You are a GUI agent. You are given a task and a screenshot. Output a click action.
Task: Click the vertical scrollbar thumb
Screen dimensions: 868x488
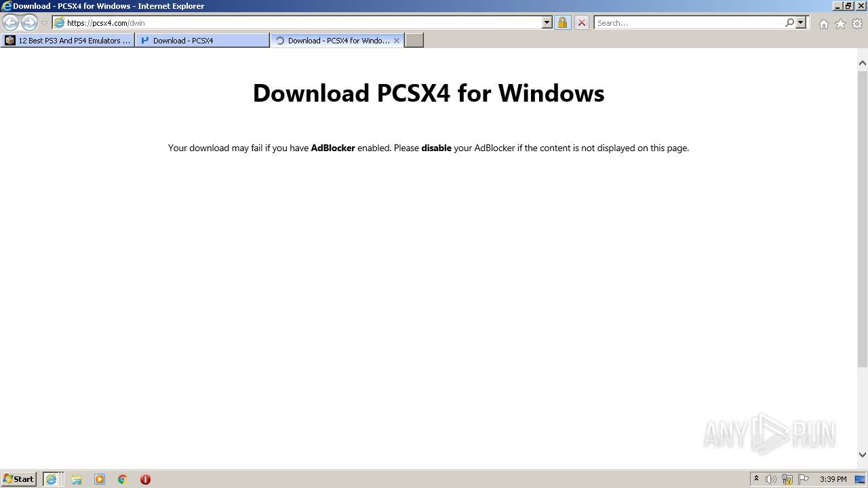(863, 218)
